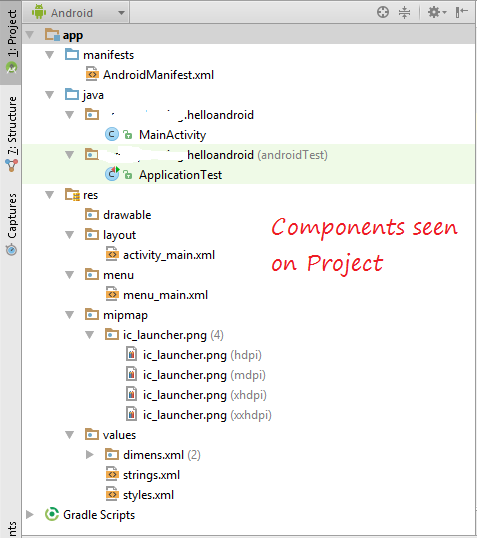Screen dimensions: 477x538
Task: Expand the Gradle Scripts node arrow
Action: [x=30, y=514]
